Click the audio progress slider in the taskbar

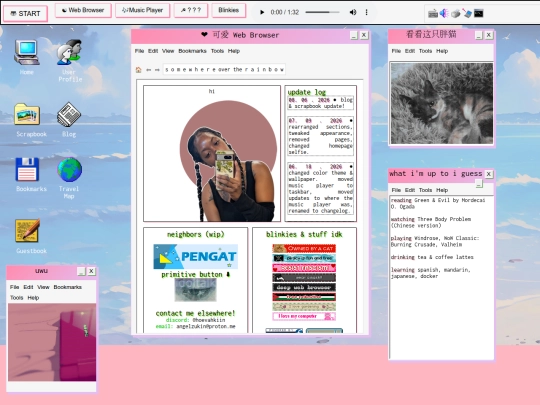[322, 12]
